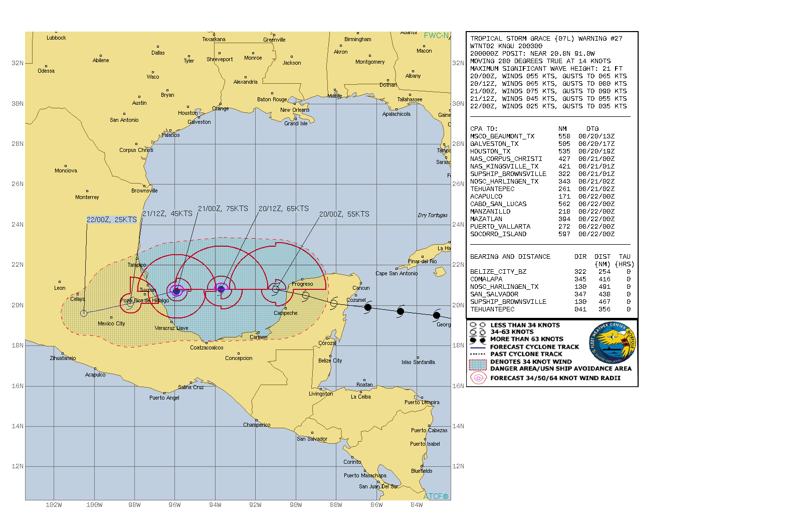The image size is (786, 532).
Task: Select the NAS_KINGSVILLE_TX CPA row
Action: click(x=542, y=166)
